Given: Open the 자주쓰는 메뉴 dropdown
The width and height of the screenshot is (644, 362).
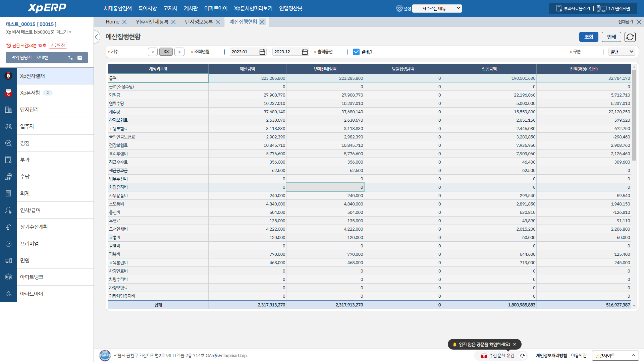Looking at the screenshot, I should click(437, 8).
